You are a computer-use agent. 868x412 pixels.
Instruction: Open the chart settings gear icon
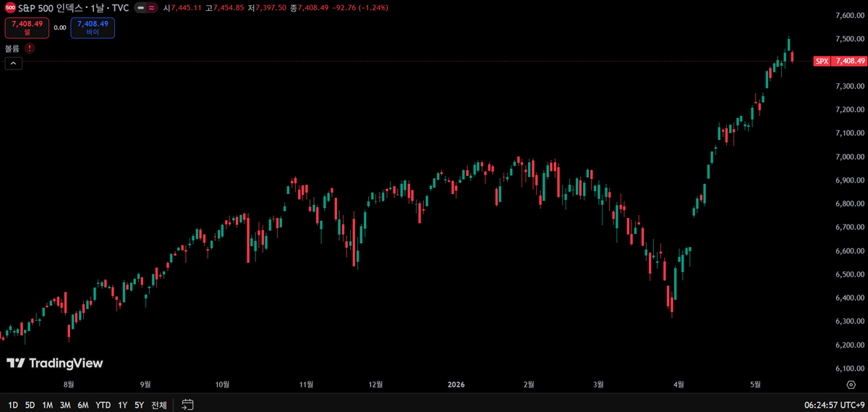pyautogui.click(x=851, y=384)
